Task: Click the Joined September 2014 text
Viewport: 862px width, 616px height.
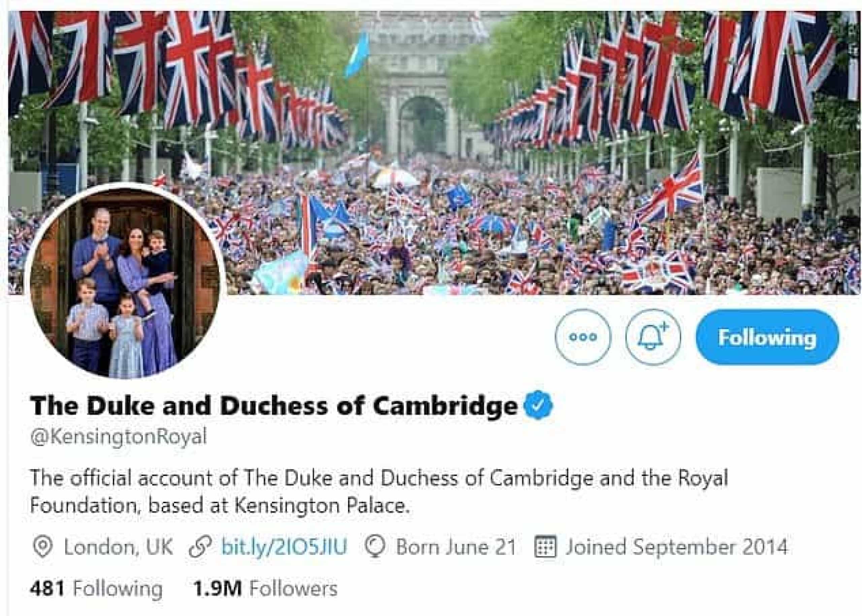Action: pyautogui.click(x=677, y=547)
